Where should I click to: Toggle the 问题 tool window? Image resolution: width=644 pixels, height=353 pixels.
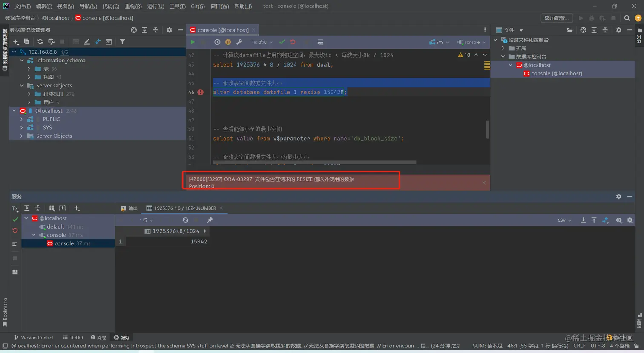point(98,337)
